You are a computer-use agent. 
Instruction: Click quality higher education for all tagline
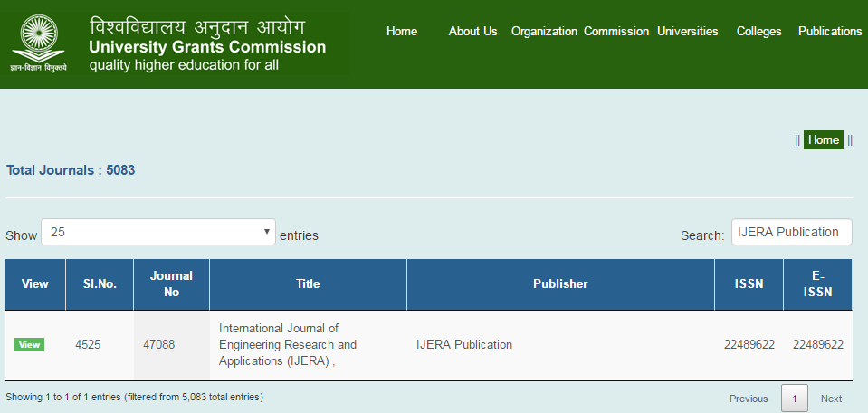(x=184, y=65)
